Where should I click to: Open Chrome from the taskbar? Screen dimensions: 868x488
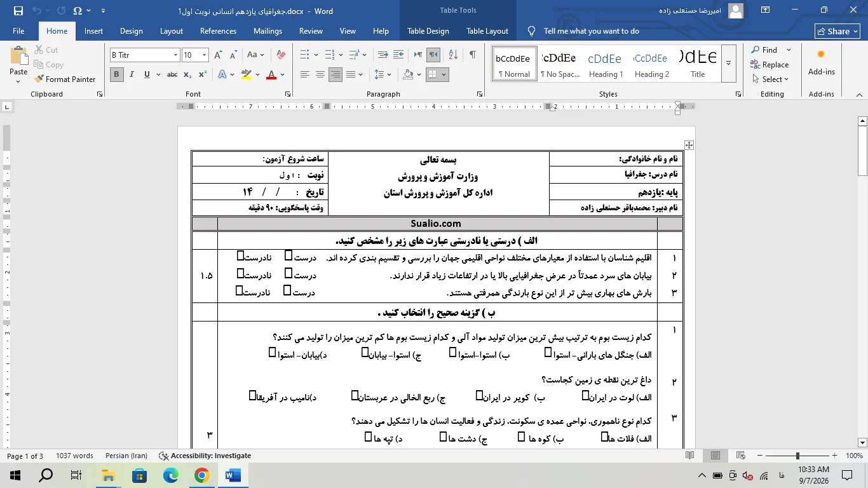pyautogui.click(x=202, y=475)
